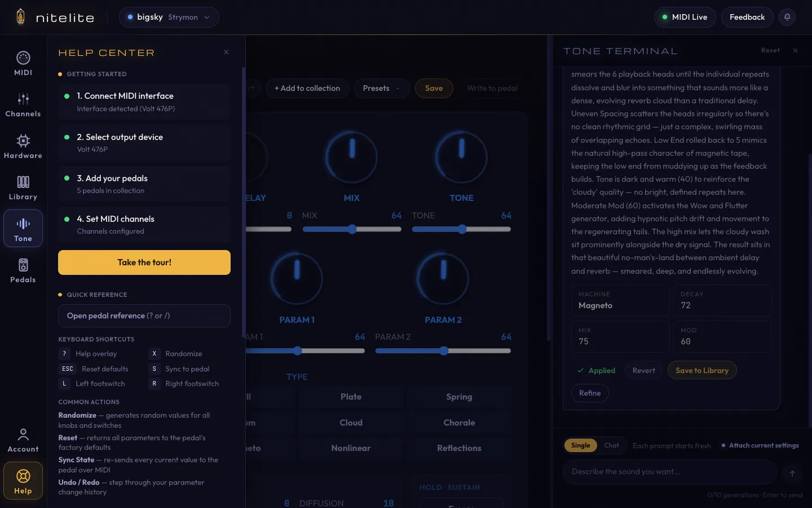
Task: Open notifications bell
Action: [x=787, y=17]
